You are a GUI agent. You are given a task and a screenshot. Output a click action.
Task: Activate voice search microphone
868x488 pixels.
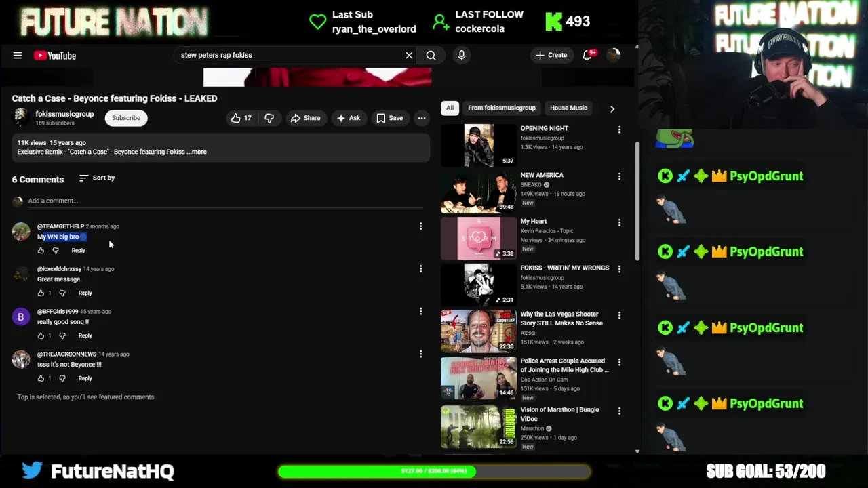[462, 56]
